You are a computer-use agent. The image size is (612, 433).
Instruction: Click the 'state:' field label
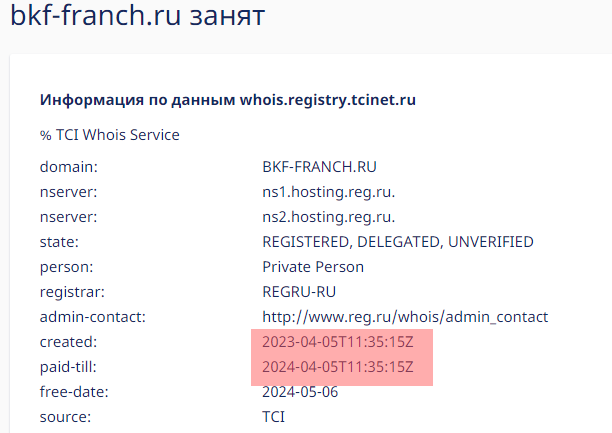tap(59, 242)
